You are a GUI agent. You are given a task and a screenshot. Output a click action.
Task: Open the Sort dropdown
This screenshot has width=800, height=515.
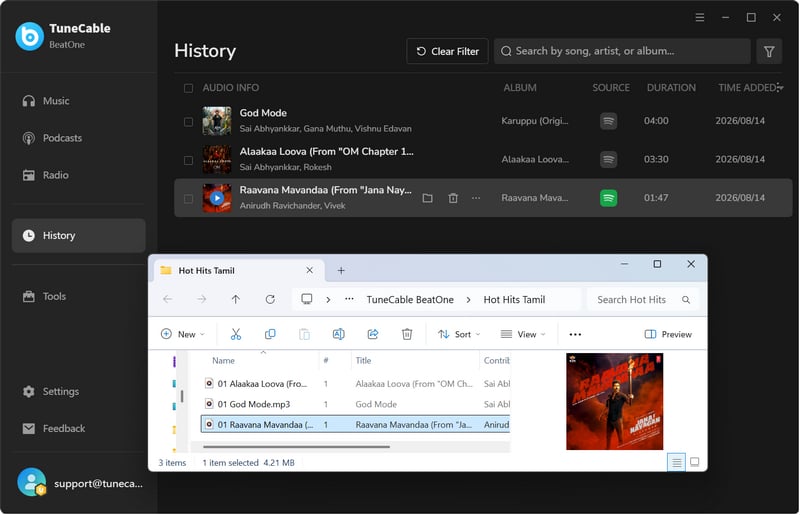point(459,334)
